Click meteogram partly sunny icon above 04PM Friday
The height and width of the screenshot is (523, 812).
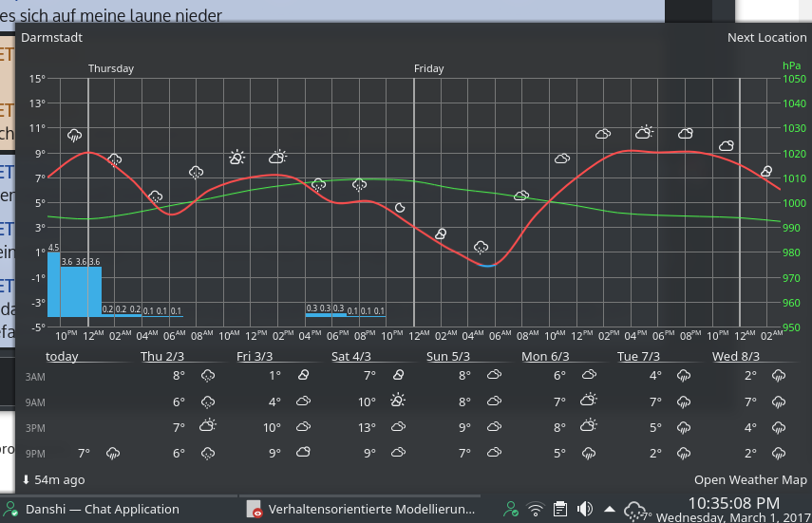(644, 133)
